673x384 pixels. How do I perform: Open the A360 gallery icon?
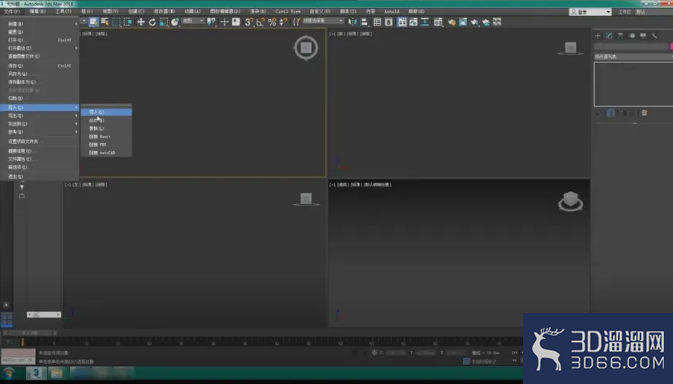497,22
